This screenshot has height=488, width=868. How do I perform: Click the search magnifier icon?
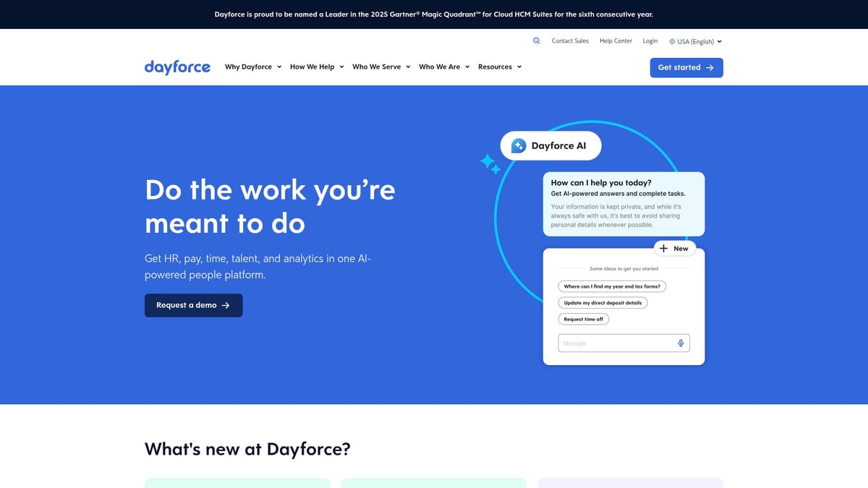tap(536, 41)
